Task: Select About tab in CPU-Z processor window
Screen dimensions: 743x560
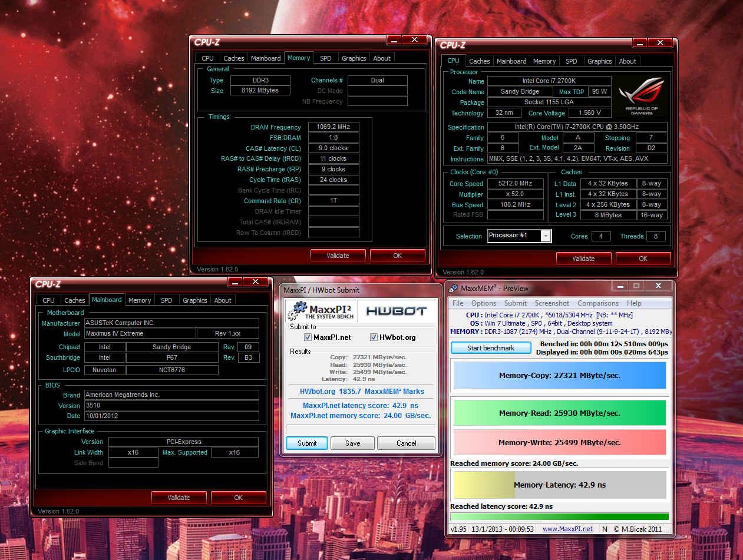Action: point(628,61)
